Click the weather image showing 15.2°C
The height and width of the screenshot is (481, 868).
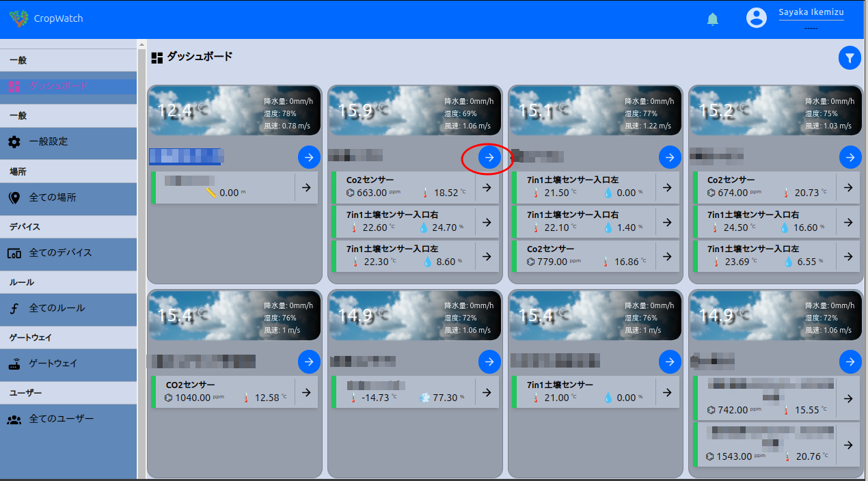point(774,111)
